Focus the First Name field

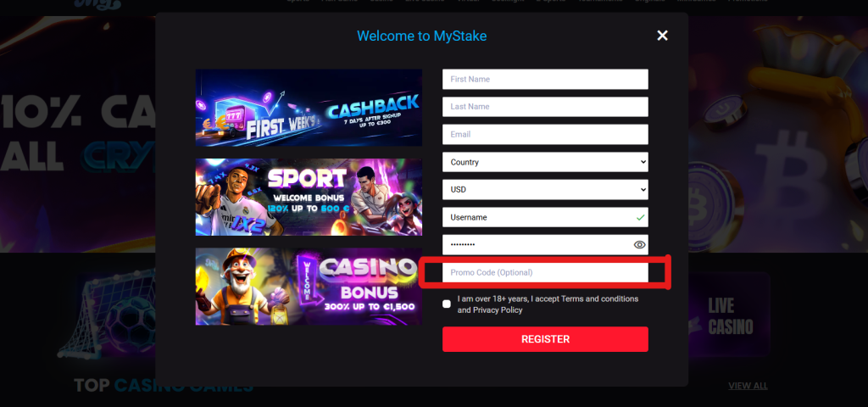(545, 79)
